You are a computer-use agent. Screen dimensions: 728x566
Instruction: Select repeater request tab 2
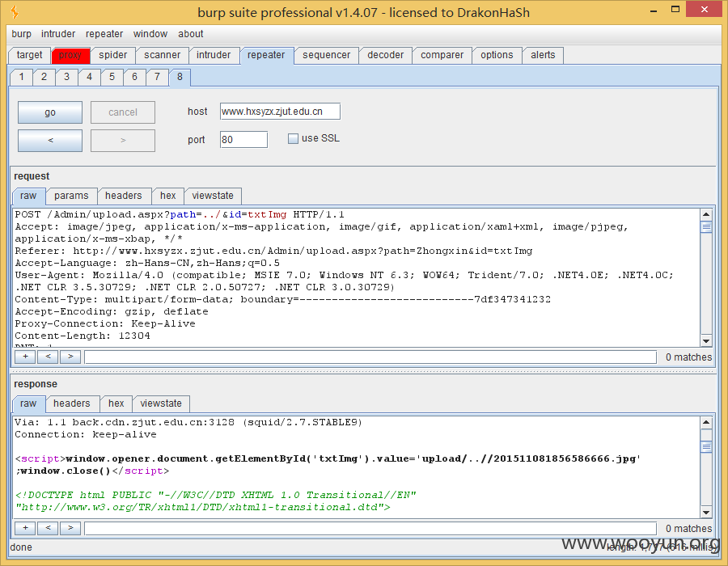44,77
